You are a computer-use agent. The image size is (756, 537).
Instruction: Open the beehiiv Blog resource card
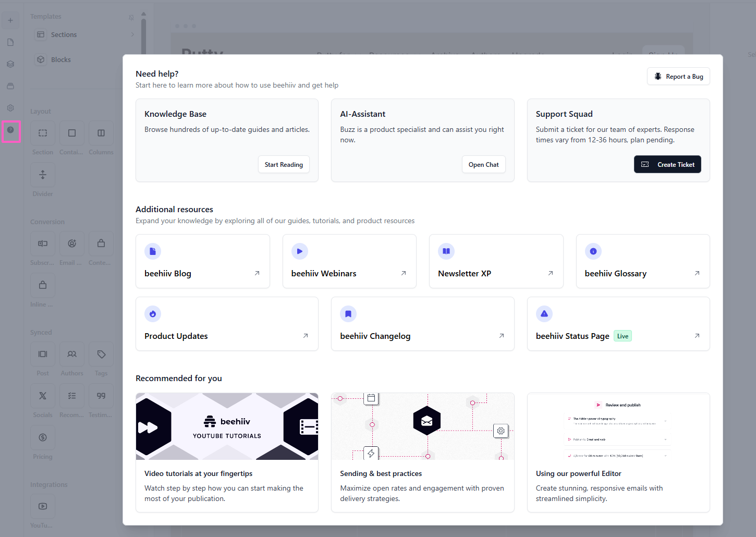[202, 261]
